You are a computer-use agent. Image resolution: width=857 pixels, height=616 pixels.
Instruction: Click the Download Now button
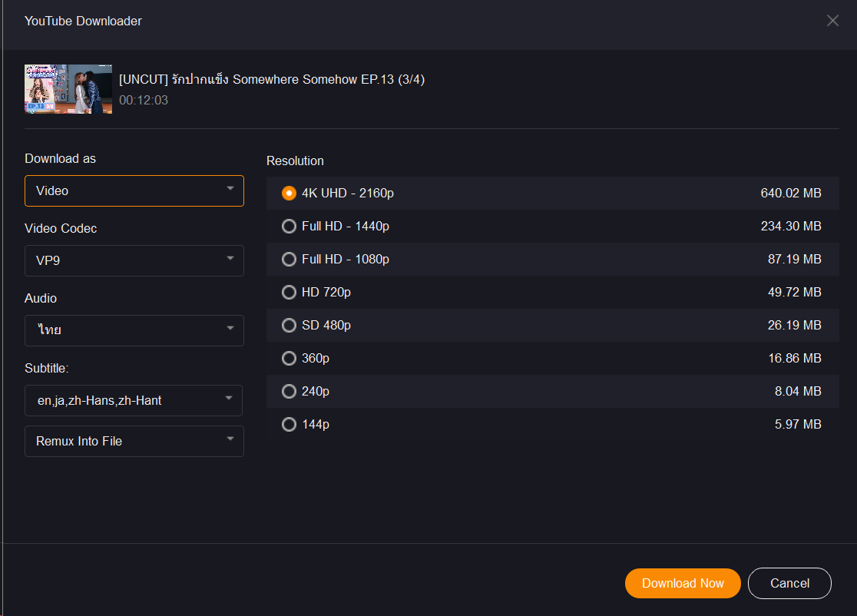[x=683, y=584]
